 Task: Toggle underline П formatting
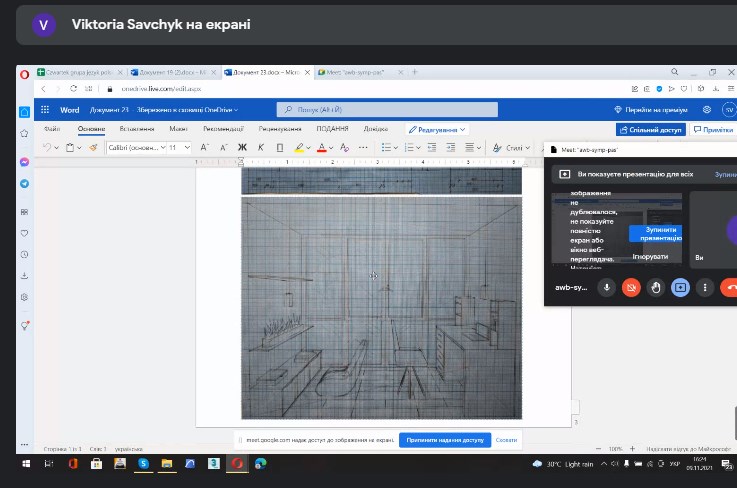coord(280,148)
